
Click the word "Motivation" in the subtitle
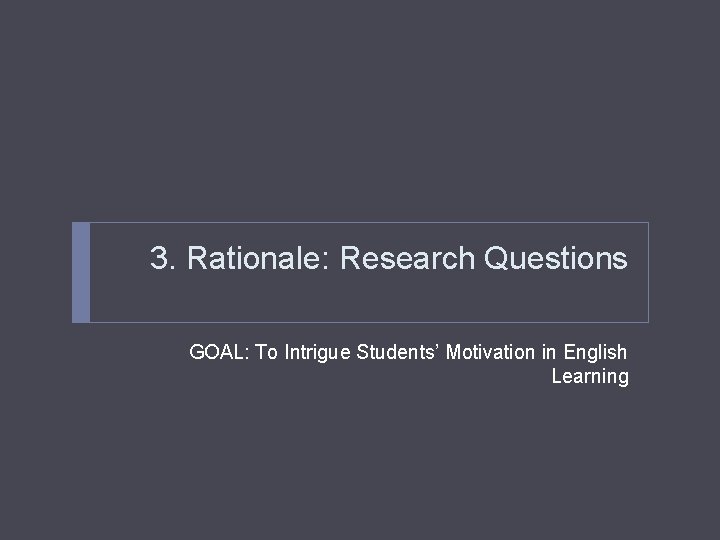493,352
